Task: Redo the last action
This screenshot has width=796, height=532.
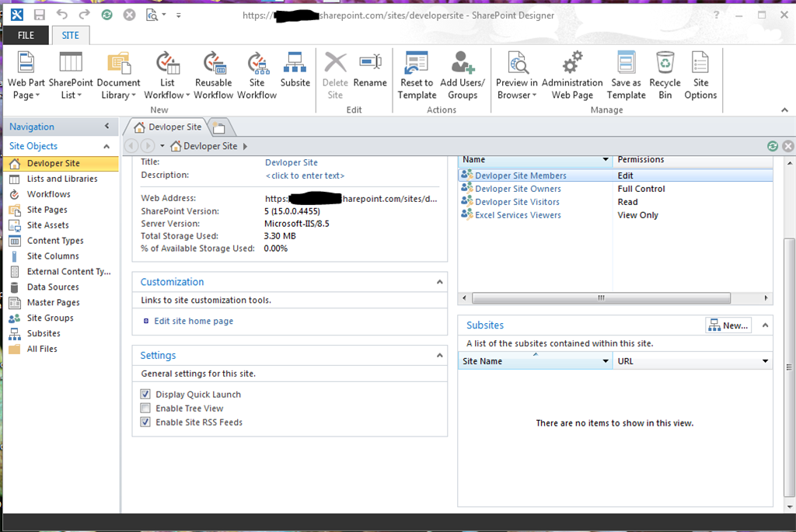Action: pos(84,15)
